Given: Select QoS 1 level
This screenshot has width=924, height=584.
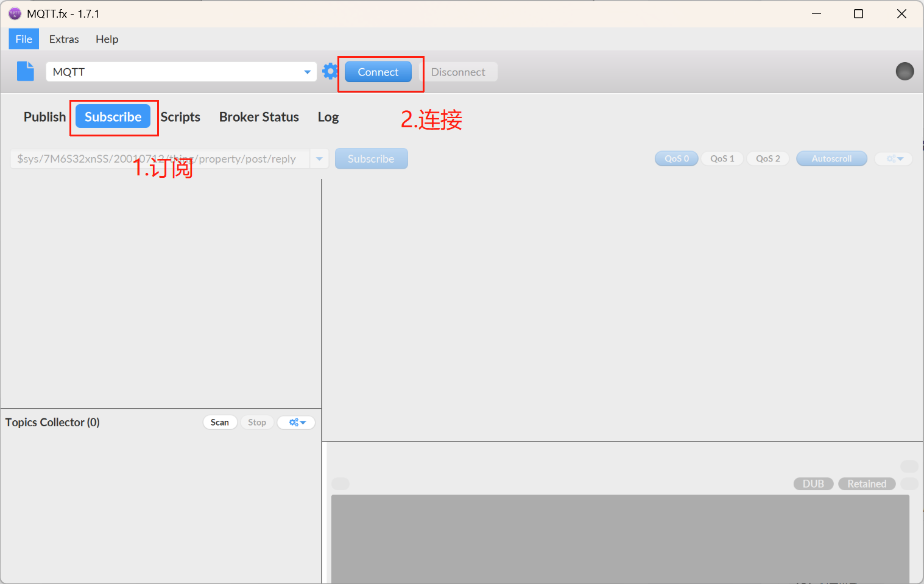Looking at the screenshot, I should pos(722,158).
